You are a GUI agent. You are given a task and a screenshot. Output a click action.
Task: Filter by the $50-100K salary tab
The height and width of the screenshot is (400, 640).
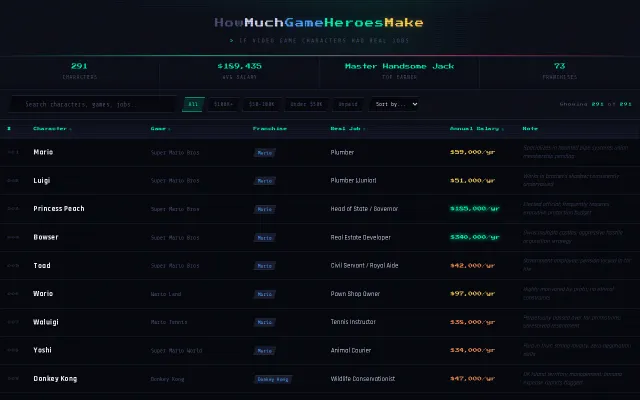[262, 104]
